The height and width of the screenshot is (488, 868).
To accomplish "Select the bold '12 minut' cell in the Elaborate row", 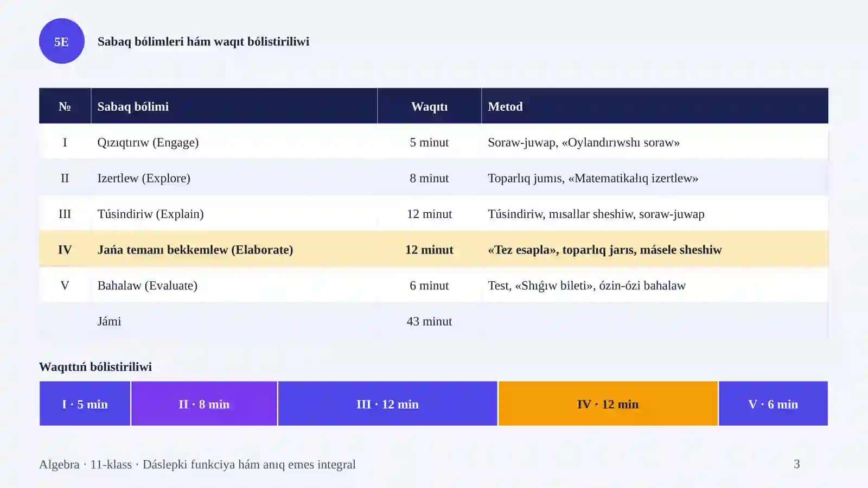I will point(429,250).
